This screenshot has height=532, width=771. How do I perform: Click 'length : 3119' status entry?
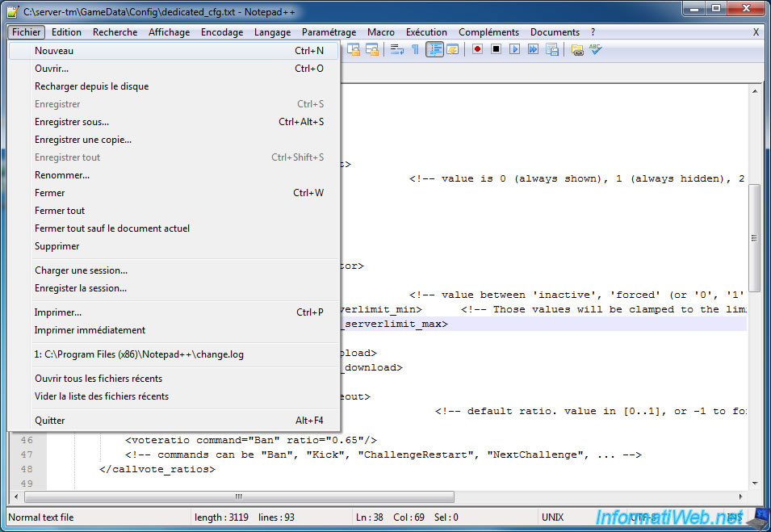(x=221, y=517)
